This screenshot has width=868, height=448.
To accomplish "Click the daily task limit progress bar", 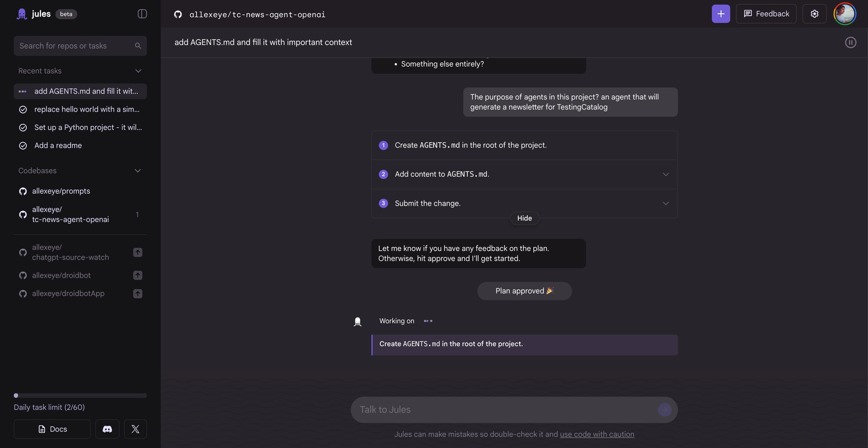I will [80, 396].
